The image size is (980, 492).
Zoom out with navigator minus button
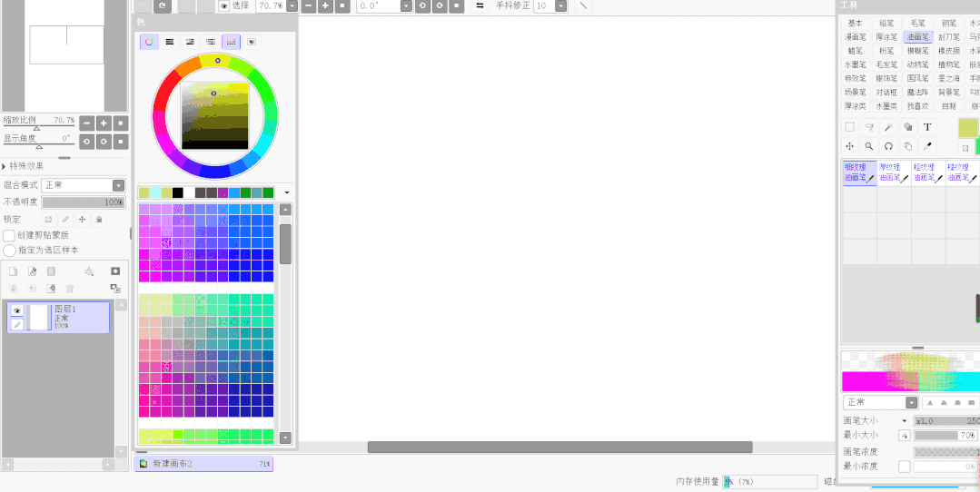click(x=87, y=123)
